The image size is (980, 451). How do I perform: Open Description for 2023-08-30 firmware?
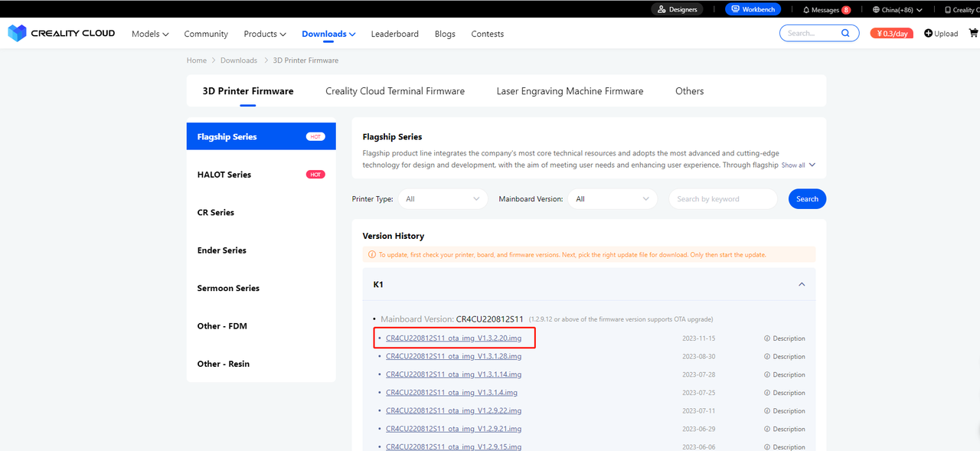point(789,357)
